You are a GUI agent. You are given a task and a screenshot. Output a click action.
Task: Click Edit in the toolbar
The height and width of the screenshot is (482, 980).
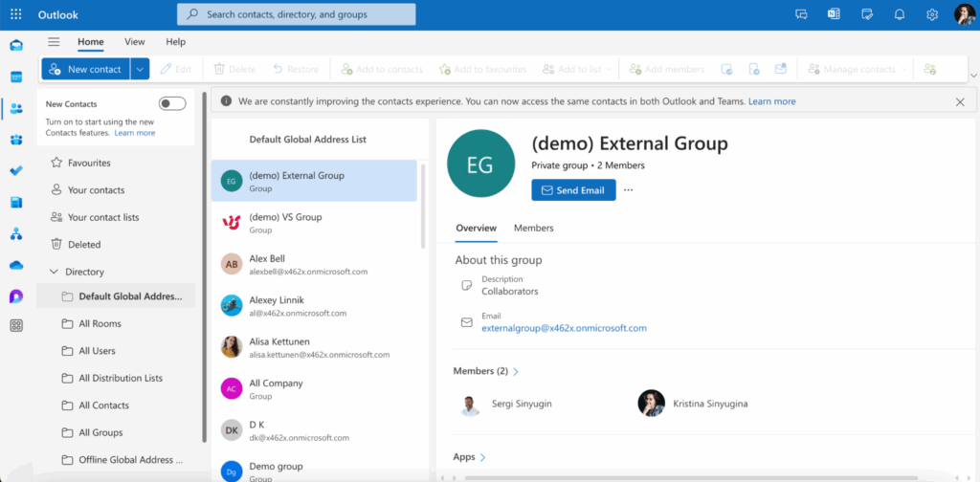[176, 69]
